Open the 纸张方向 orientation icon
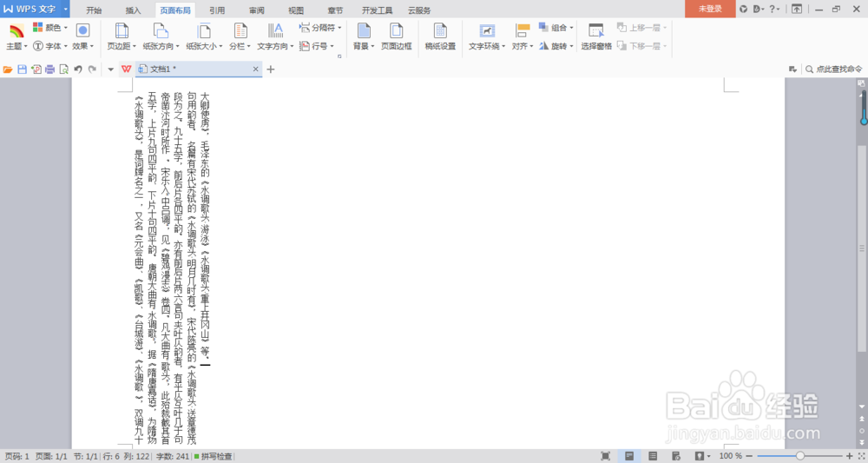868x463 pixels. coord(161,30)
